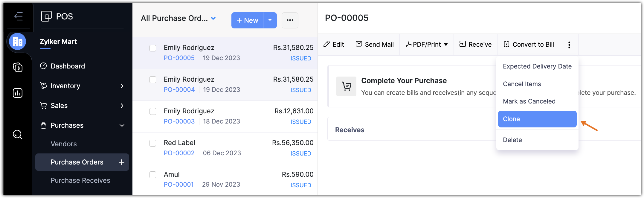Choose Clone from the more-actions menu
The width and height of the screenshot is (644, 198).
537,119
